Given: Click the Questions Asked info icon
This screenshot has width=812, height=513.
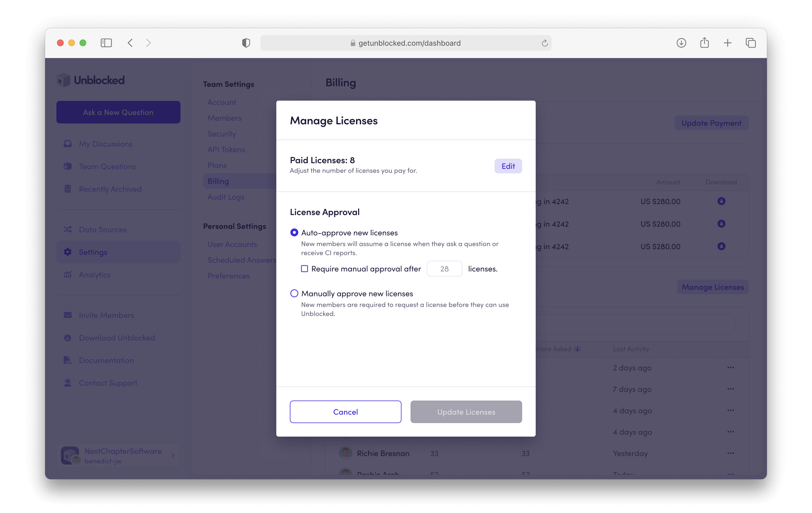Looking at the screenshot, I should pos(577,349).
